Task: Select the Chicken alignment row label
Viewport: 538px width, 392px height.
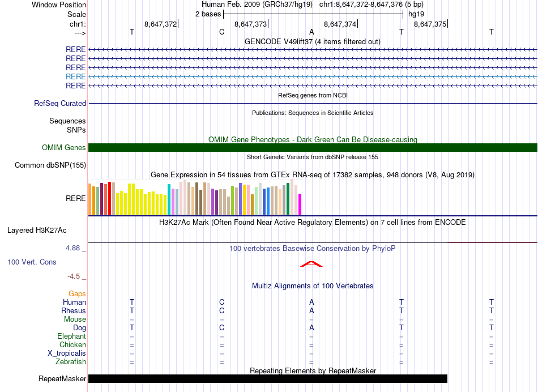Action: point(72,344)
